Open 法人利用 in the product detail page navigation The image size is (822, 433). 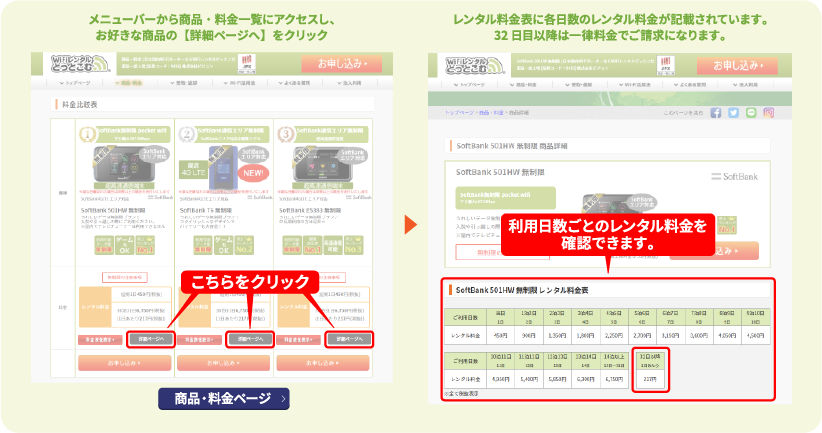click(x=745, y=84)
